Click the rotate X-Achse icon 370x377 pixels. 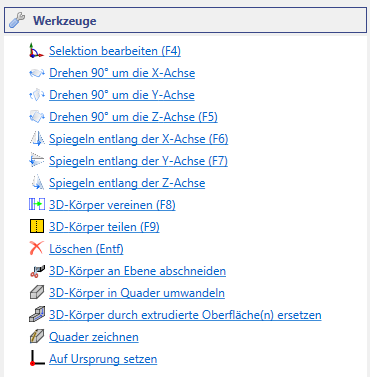point(36,73)
